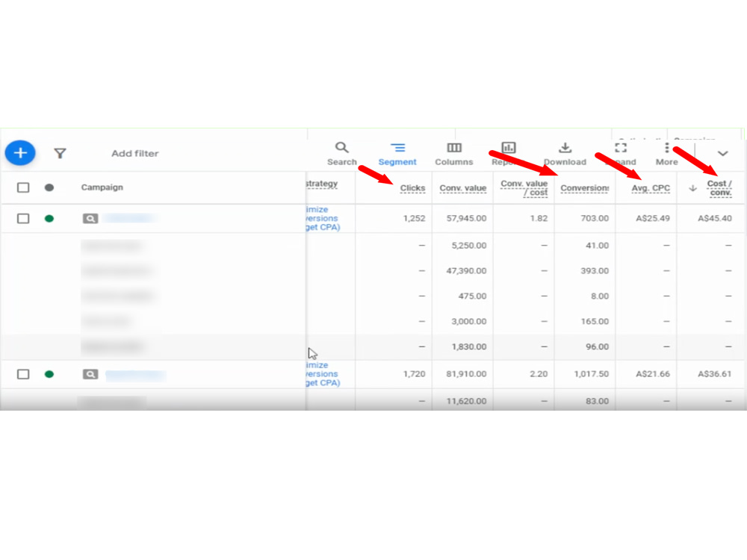
Task: Open the Segment menu
Action: click(x=397, y=154)
